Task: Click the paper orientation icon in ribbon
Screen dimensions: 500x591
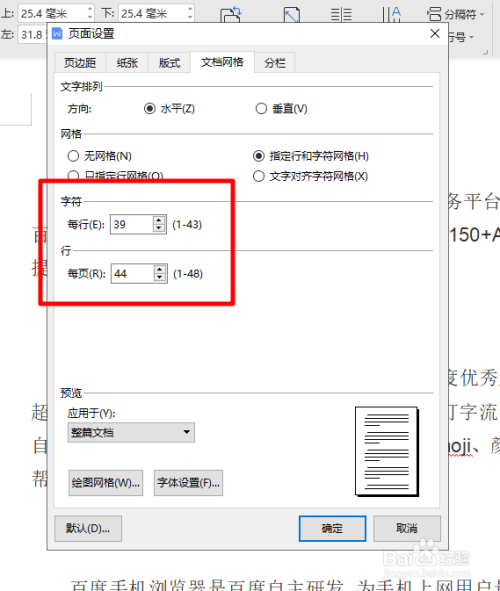Action: pyautogui.click(x=230, y=14)
